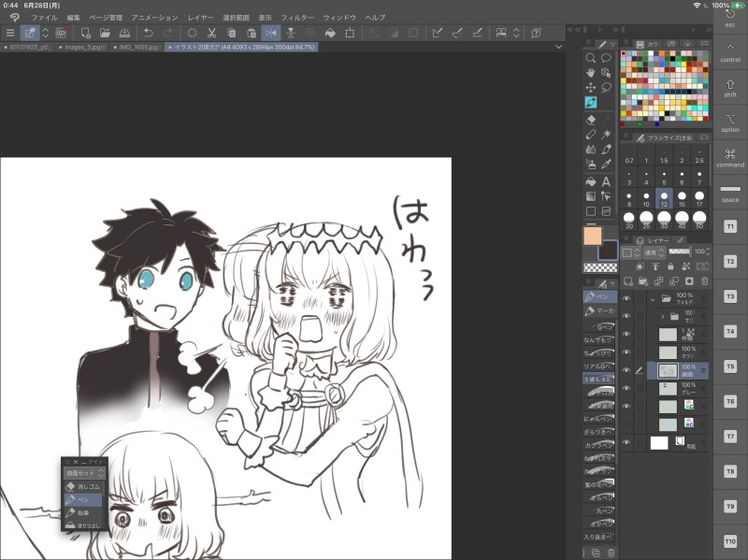
Task: Select the Gradient tool
Action: coord(591,196)
